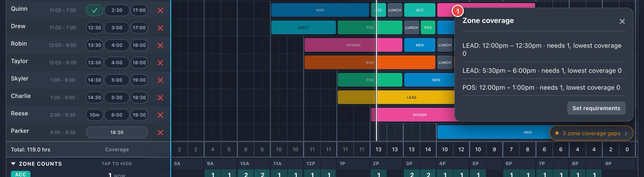Image resolution: width=644 pixels, height=177 pixels.
Task: Click the red X beside Charlie
Action: click(160, 97)
